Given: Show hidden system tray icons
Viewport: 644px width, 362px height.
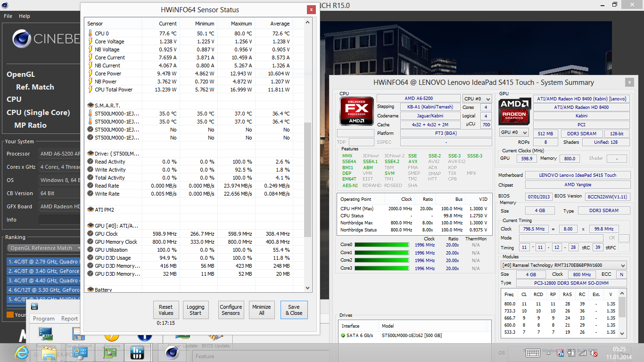Looking at the screenshot, I should (x=549, y=353).
